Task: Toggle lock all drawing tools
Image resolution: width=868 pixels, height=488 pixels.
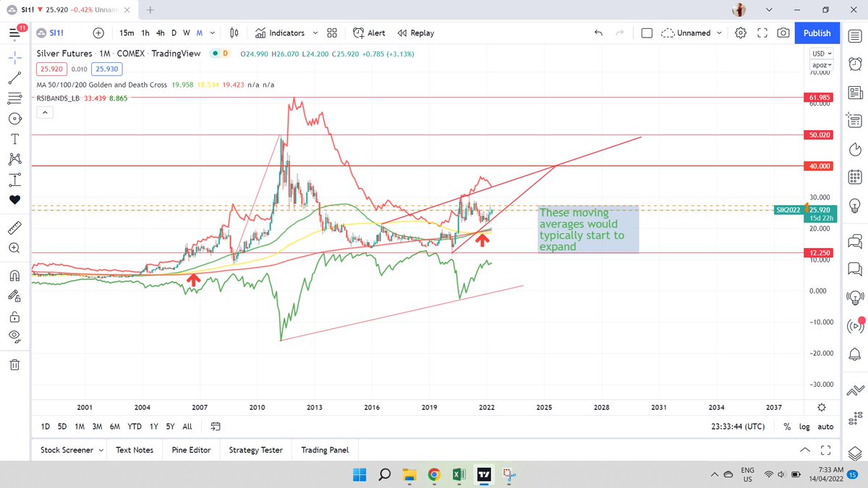Action: (14, 315)
